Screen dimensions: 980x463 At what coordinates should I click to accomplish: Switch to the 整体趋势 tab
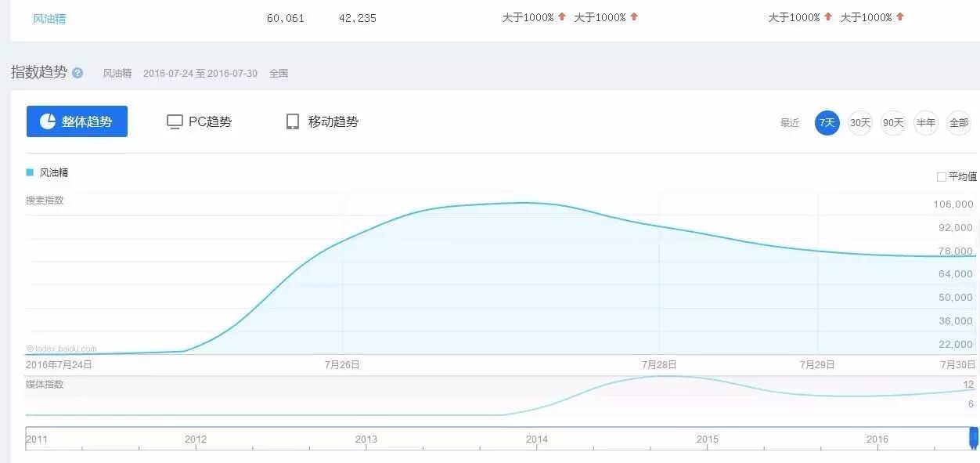pos(77,121)
